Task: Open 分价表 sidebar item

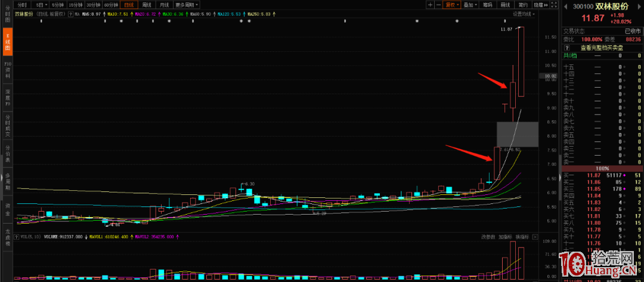Action: click(7, 153)
